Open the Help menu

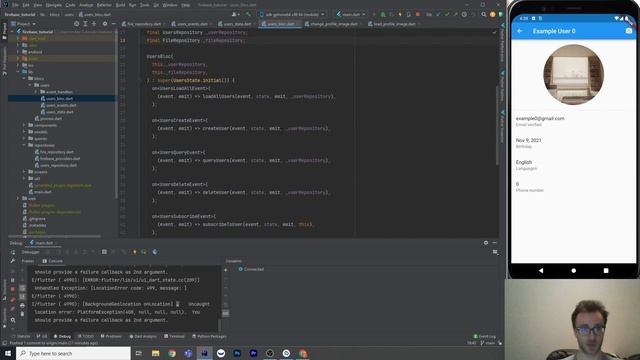[186, 5]
